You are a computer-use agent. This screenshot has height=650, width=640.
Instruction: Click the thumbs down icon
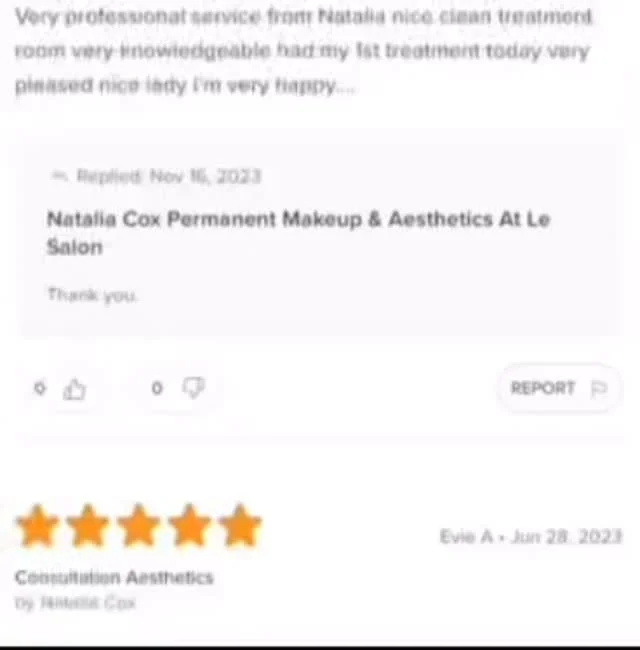point(193,388)
